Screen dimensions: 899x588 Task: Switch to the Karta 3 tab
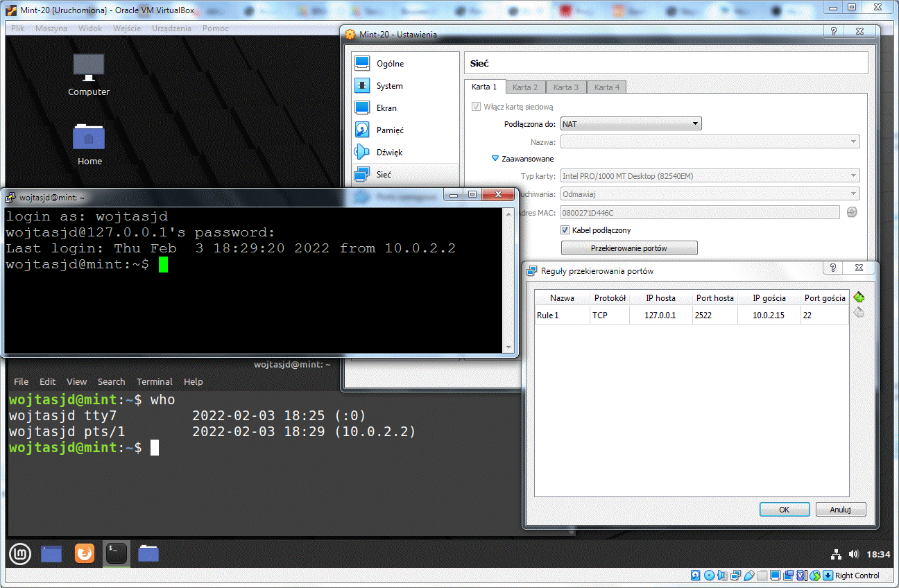click(566, 87)
